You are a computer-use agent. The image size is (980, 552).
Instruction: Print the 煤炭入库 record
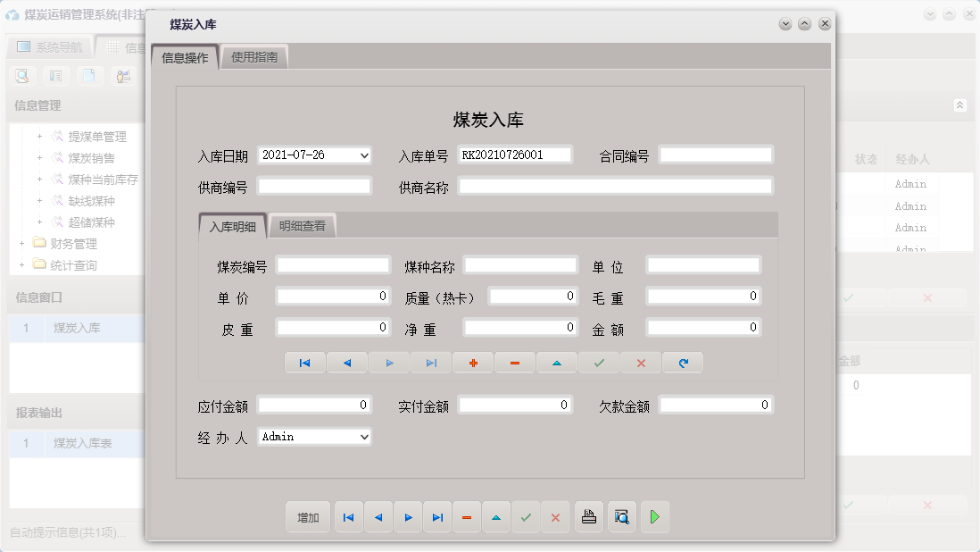click(x=588, y=516)
